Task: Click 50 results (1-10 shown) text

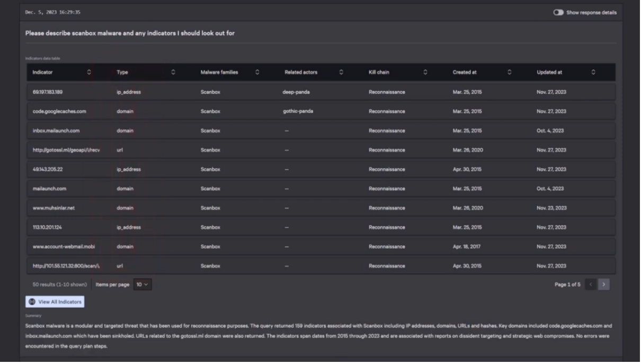Action: click(60, 285)
